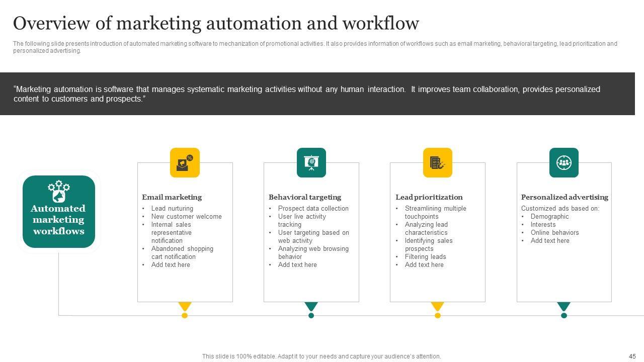Select the 'User live activity tracking' bullet
This screenshot has height=362, width=644.
point(302,221)
